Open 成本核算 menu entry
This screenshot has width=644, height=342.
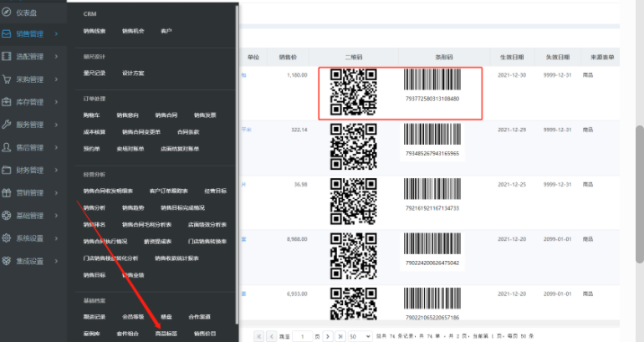pyautogui.click(x=95, y=132)
